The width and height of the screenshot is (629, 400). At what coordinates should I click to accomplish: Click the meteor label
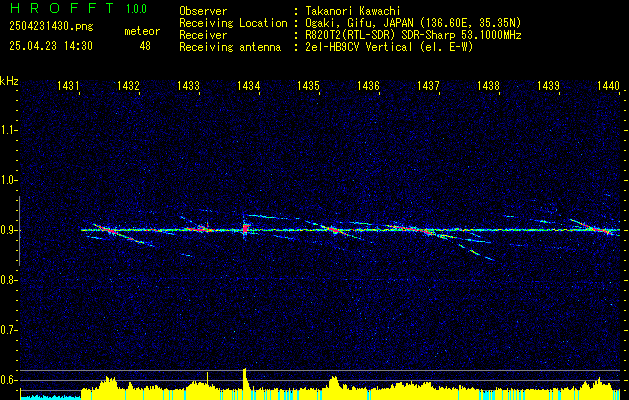tap(142, 31)
